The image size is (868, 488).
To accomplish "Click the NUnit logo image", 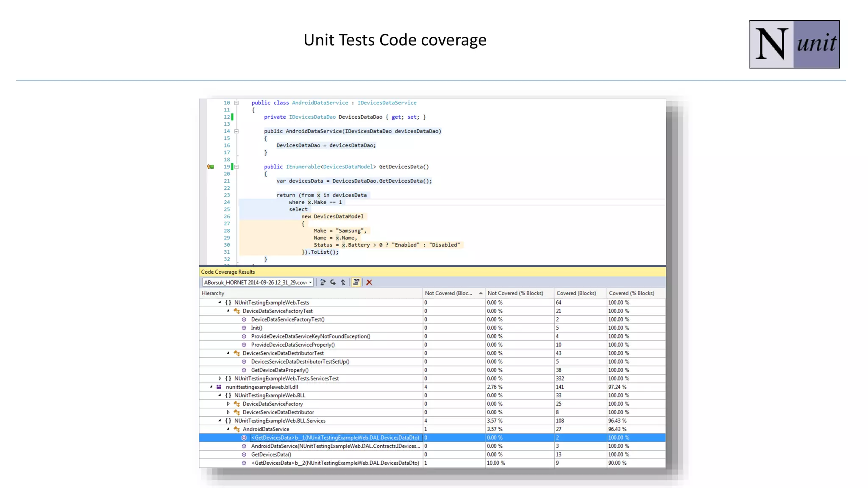I will (794, 44).
